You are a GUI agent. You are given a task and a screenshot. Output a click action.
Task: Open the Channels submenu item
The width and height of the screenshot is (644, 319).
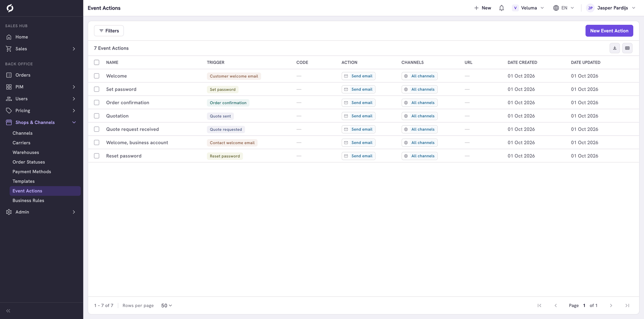(23, 133)
